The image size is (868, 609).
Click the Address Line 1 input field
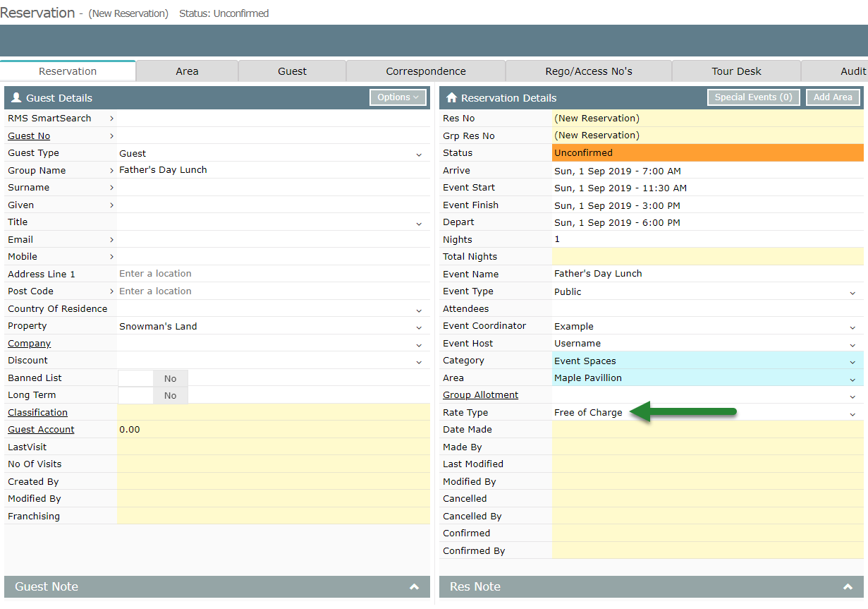pos(274,274)
